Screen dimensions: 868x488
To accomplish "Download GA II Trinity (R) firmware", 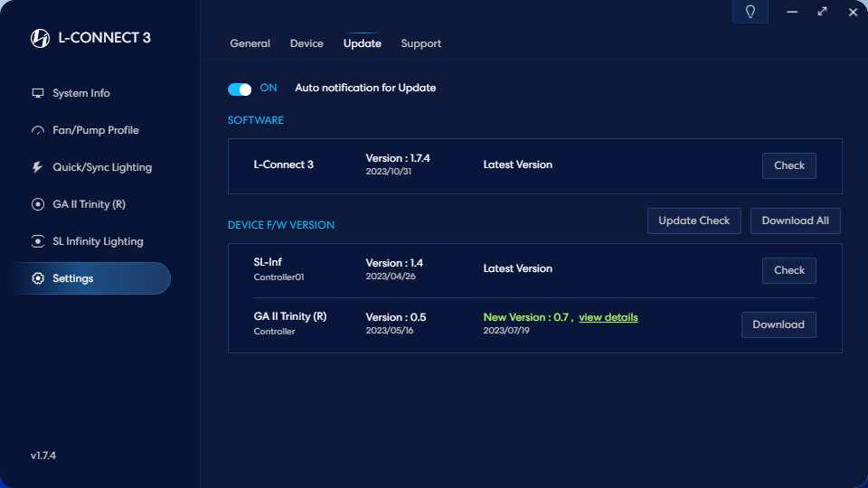I will [778, 324].
